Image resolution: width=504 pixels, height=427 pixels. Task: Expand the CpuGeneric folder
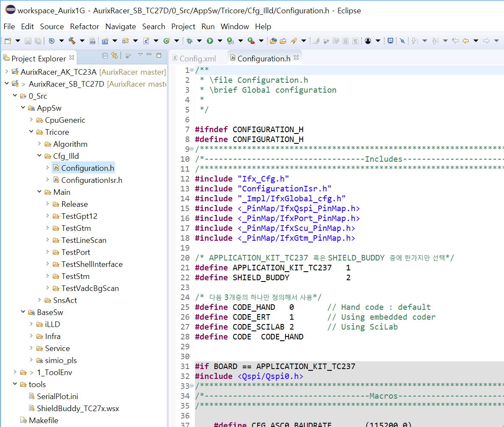coord(31,120)
